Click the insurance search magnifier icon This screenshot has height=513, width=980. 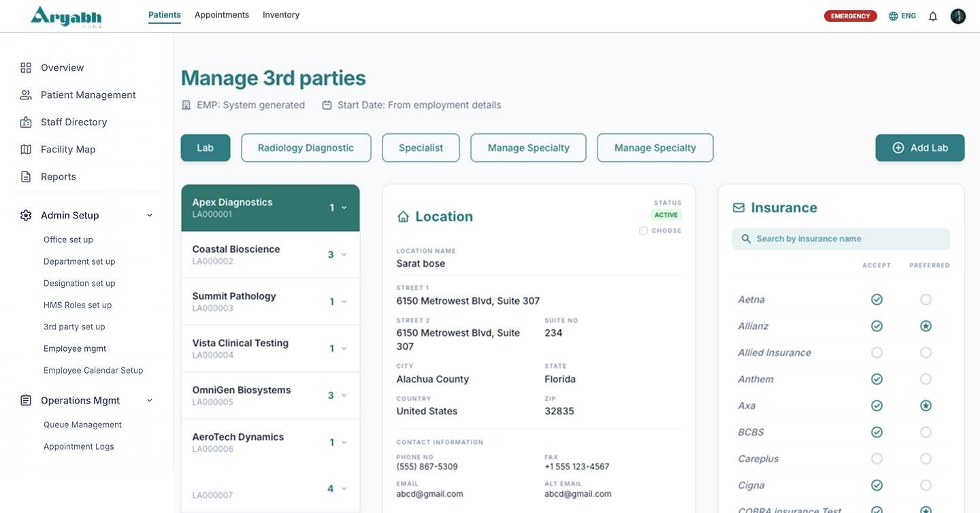pyautogui.click(x=746, y=239)
